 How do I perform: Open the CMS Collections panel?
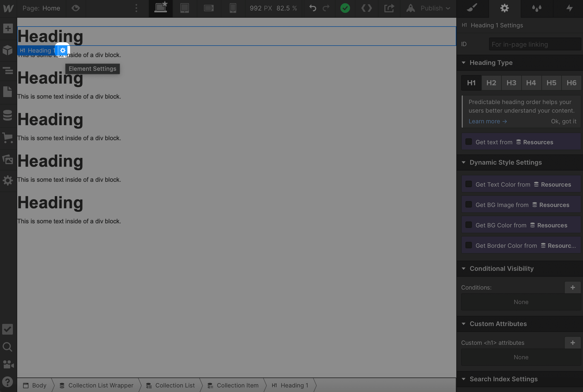[8, 115]
